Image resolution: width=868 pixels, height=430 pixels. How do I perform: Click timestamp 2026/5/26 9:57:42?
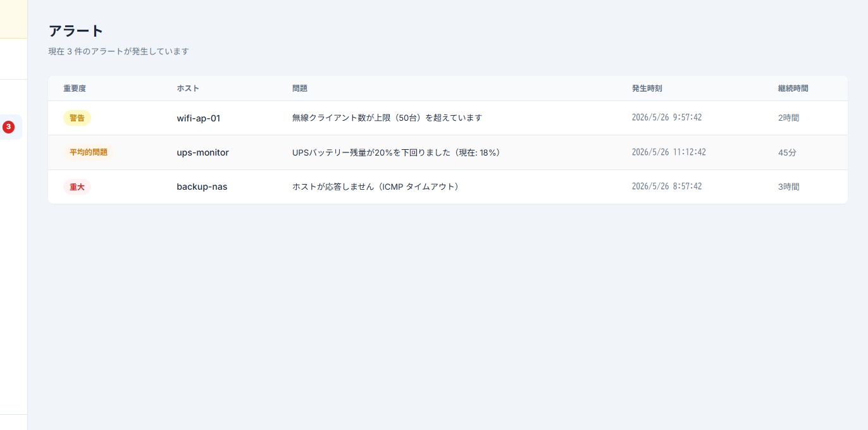pyautogui.click(x=667, y=118)
